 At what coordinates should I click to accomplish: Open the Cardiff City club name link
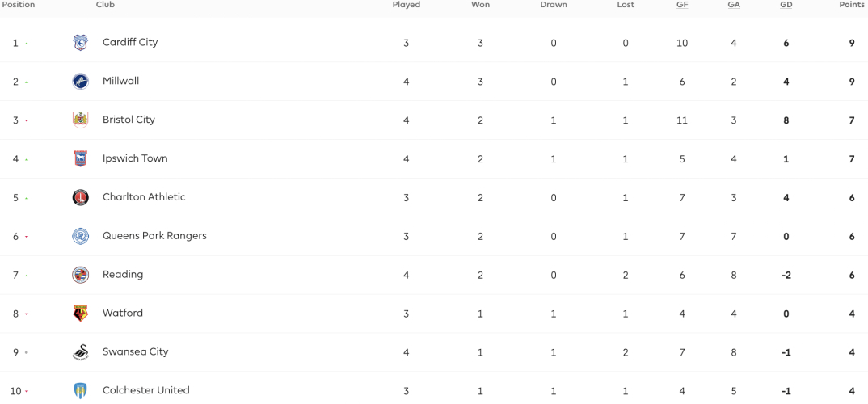pos(130,42)
